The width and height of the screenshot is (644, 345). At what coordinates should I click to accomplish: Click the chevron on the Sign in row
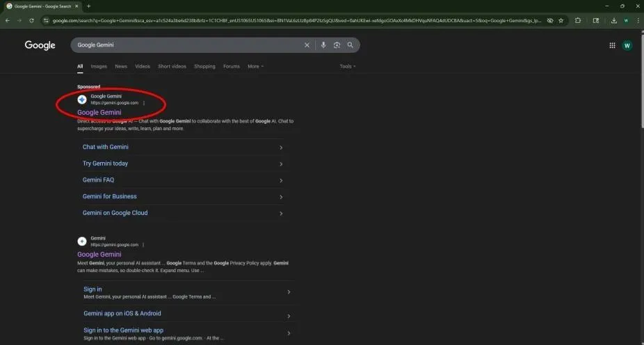[289, 292]
